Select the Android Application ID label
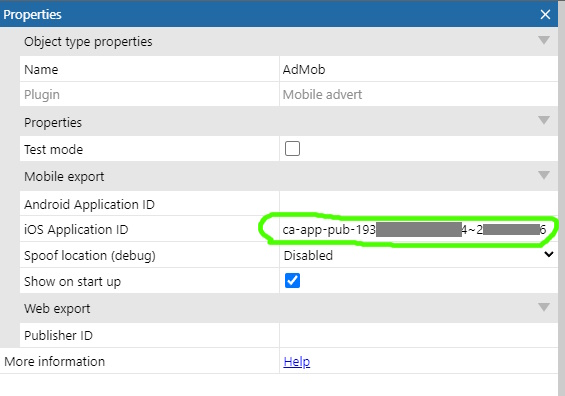The image size is (565, 396). tap(89, 204)
